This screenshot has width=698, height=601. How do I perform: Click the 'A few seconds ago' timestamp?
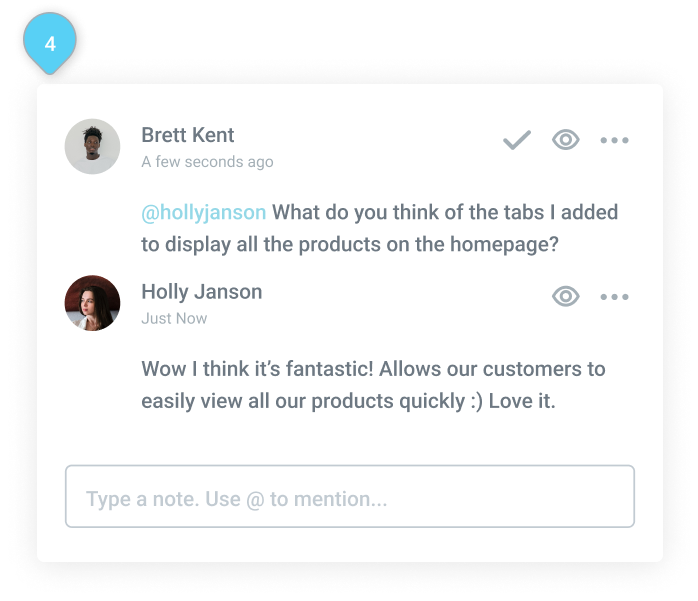[207, 162]
